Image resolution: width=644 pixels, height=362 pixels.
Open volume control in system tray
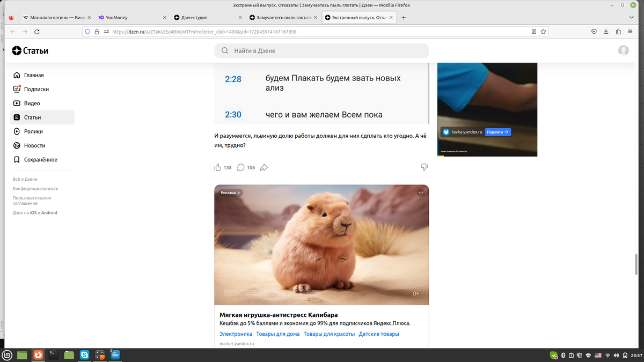(617, 355)
